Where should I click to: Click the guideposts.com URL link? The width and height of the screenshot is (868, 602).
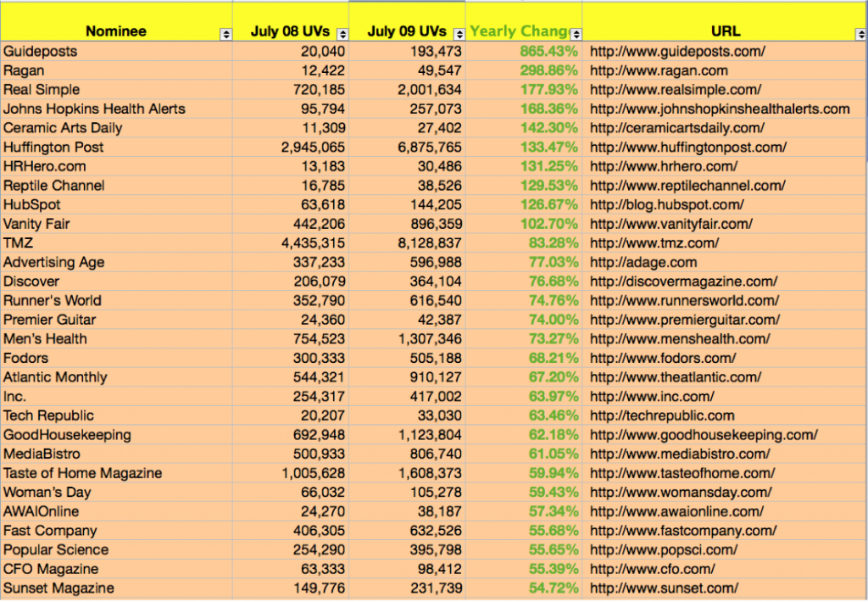tap(677, 51)
